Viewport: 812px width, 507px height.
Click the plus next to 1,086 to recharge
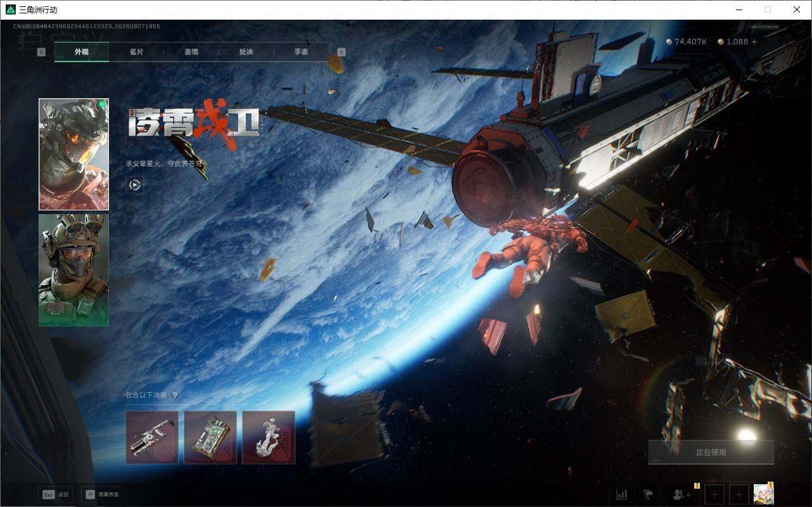pyautogui.click(x=754, y=42)
